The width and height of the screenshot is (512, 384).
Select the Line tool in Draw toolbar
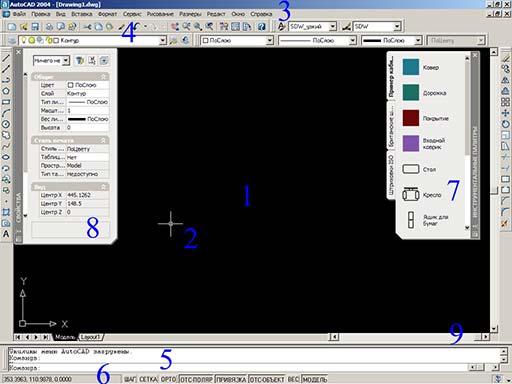pyautogui.click(x=6, y=58)
